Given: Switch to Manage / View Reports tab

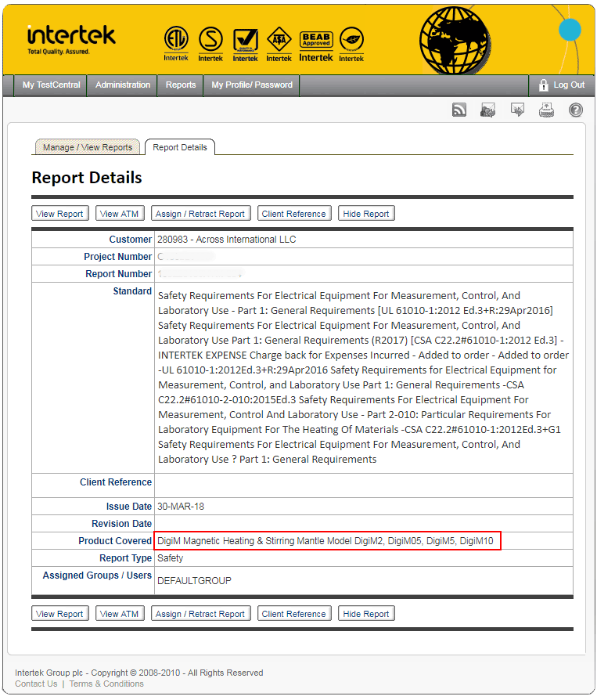Looking at the screenshot, I should coord(88,147).
